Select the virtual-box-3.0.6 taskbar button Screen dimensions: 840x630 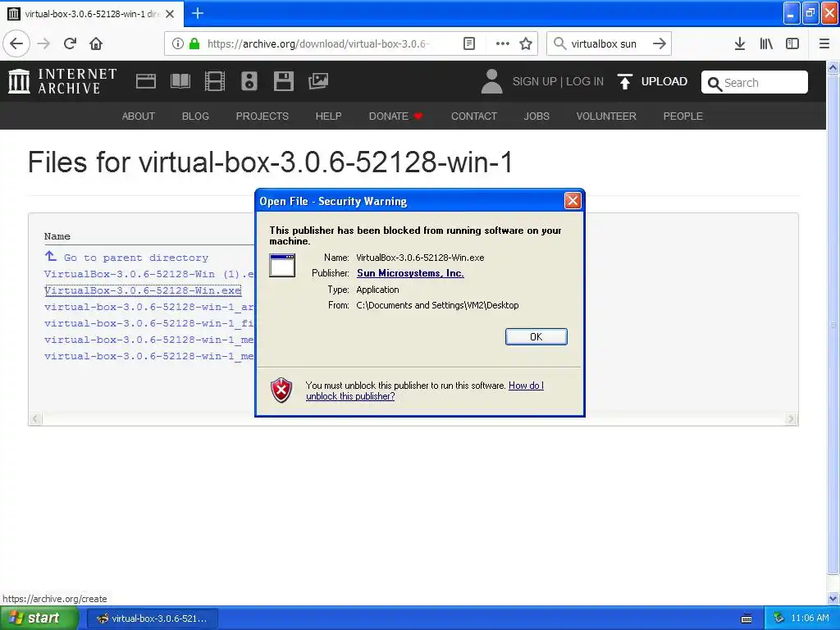tap(152, 619)
